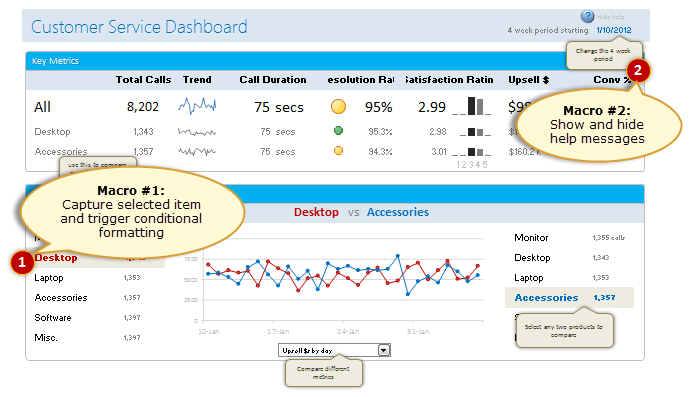Click the blue question mark help icon
Screen dimensions: 690x397
tap(587, 16)
